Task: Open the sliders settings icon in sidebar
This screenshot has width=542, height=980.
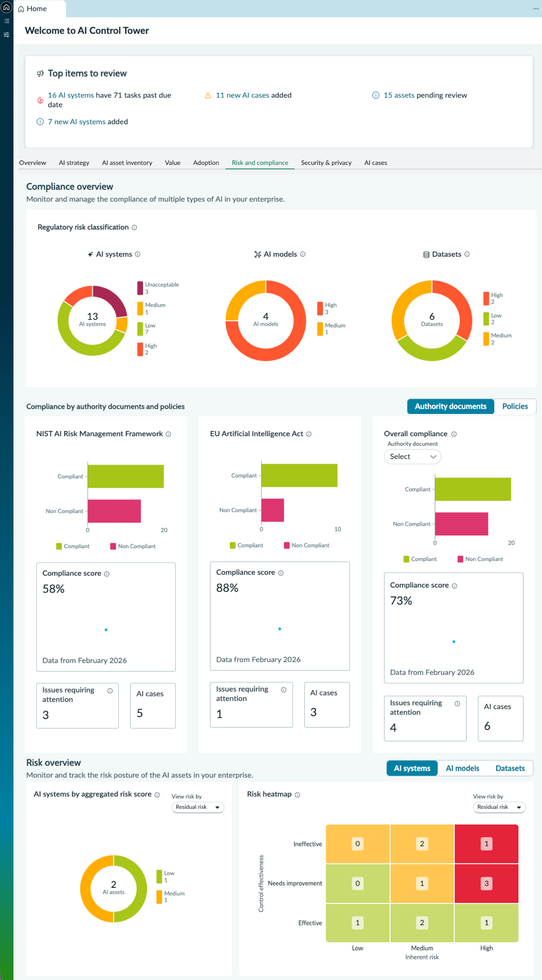Action: point(6,35)
